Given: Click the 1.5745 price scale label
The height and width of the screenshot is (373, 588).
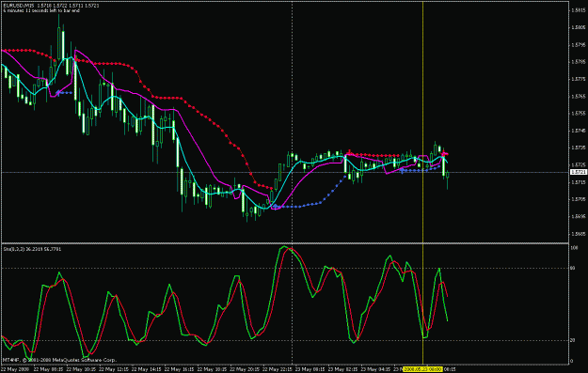Looking at the screenshot, I should (x=579, y=131).
